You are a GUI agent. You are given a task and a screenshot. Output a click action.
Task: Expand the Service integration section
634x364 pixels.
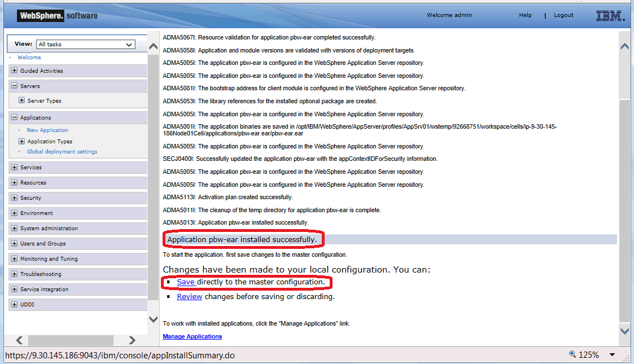click(x=15, y=289)
